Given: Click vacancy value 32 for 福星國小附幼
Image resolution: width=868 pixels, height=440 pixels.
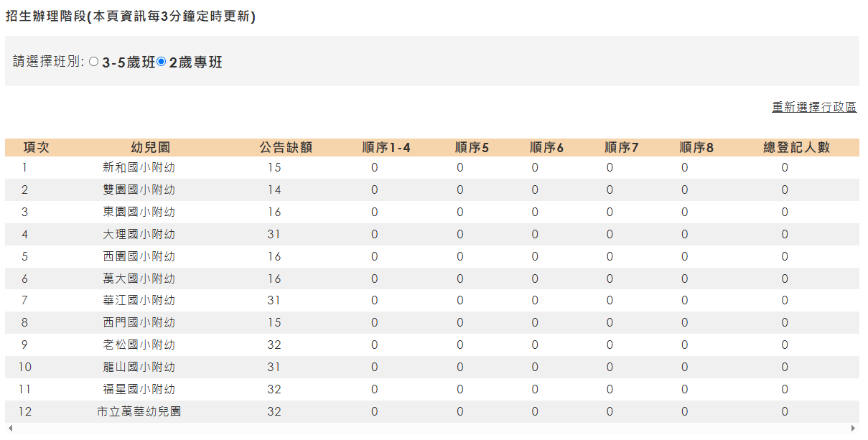Looking at the screenshot, I should click(x=274, y=389).
